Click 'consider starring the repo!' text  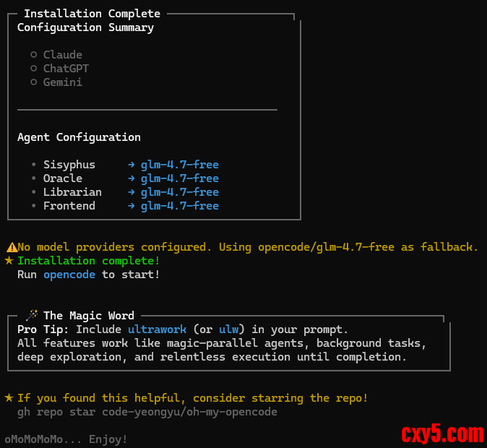pyautogui.click(x=280, y=398)
